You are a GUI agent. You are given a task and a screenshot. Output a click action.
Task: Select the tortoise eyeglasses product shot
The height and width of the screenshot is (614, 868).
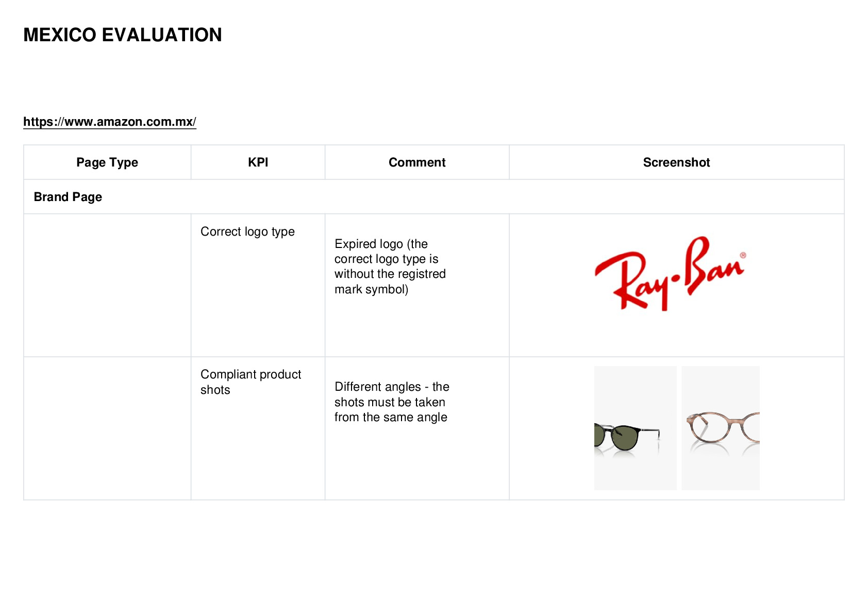click(721, 428)
